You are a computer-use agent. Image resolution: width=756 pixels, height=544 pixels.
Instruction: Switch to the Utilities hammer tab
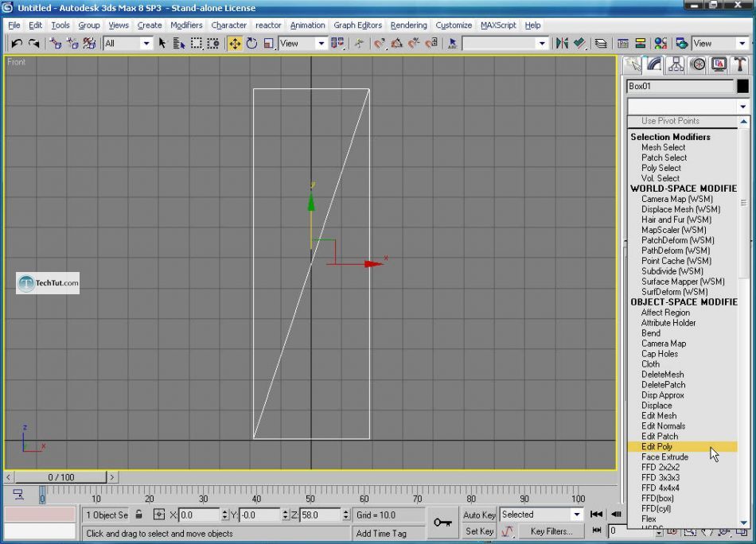(x=740, y=65)
